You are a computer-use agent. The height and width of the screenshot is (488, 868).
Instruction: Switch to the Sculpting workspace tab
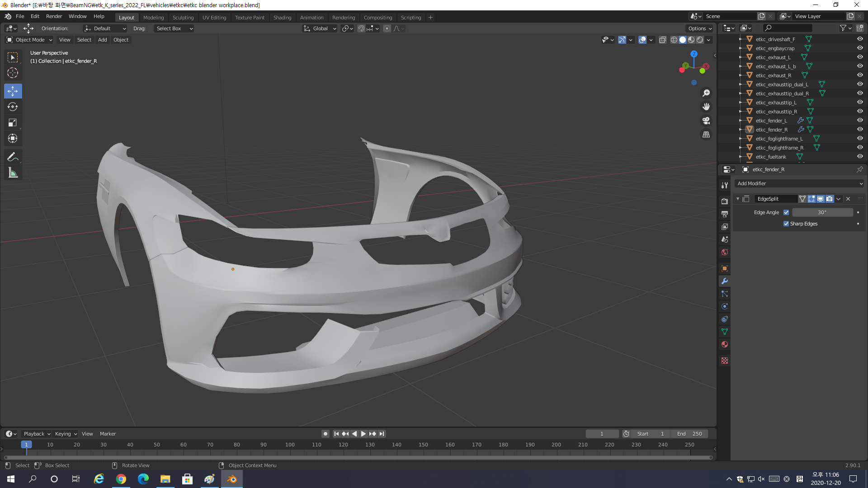point(183,18)
